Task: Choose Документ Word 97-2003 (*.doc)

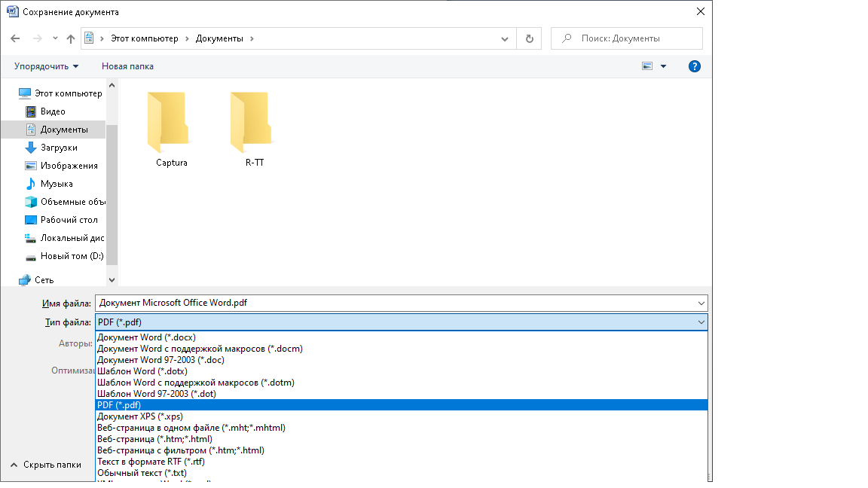Action: [x=402, y=360]
